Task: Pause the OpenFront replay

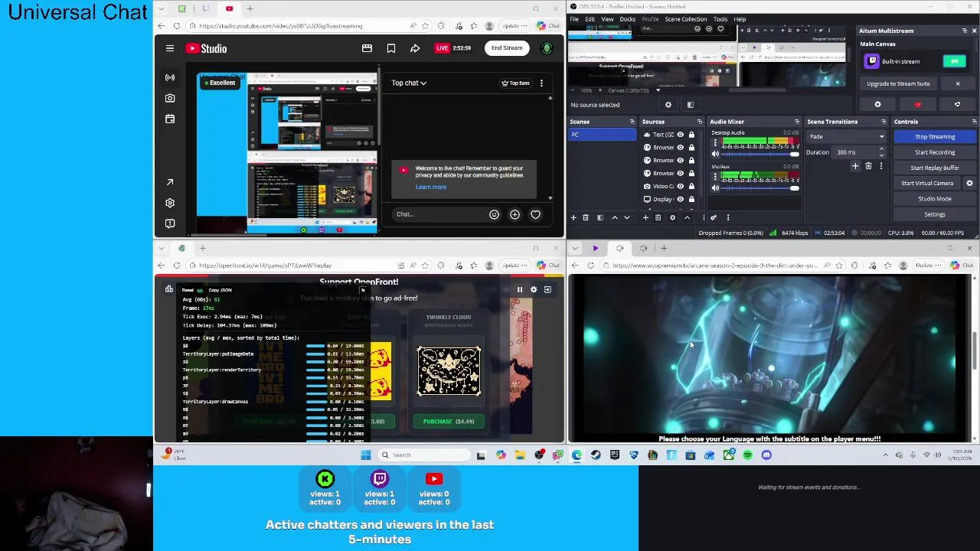Action: [519, 289]
